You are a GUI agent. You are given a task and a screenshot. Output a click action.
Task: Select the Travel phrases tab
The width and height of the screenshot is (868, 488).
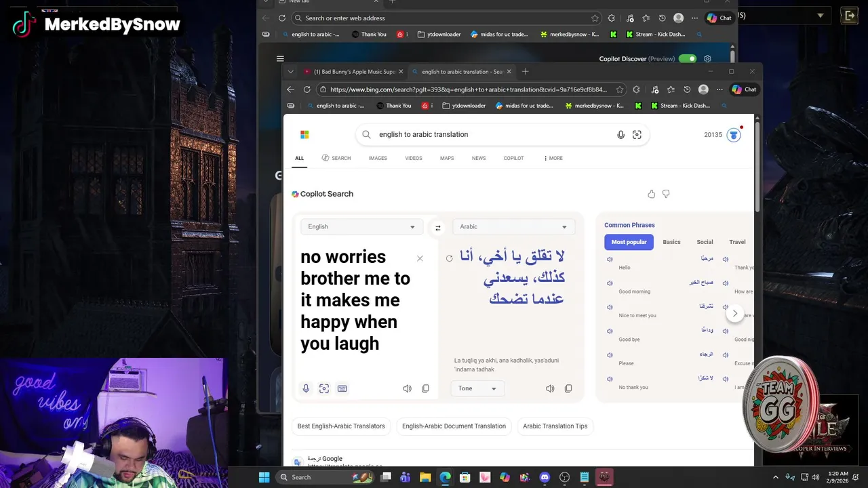[x=737, y=242]
